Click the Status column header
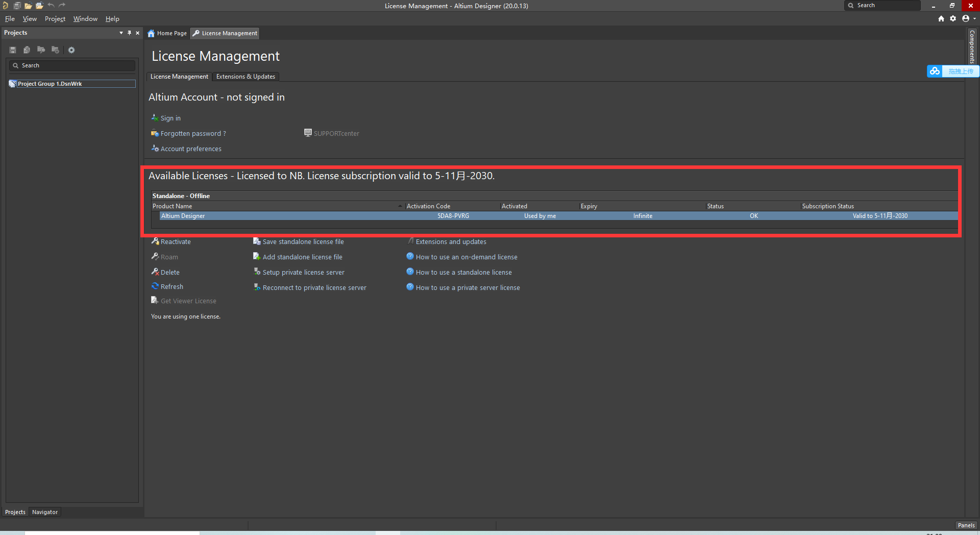This screenshot has height=535, width=980. tap(753, 206)
